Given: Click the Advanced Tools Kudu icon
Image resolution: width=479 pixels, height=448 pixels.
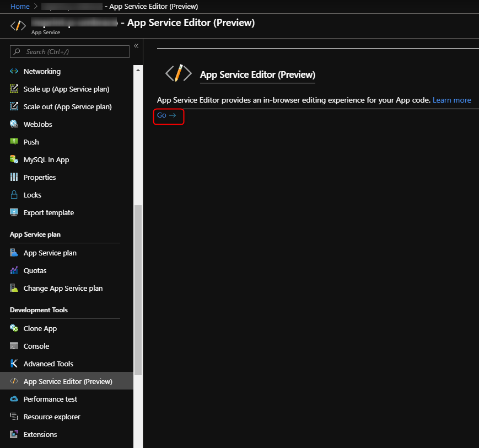Looking at the screenshot, I should click(14, 364).
